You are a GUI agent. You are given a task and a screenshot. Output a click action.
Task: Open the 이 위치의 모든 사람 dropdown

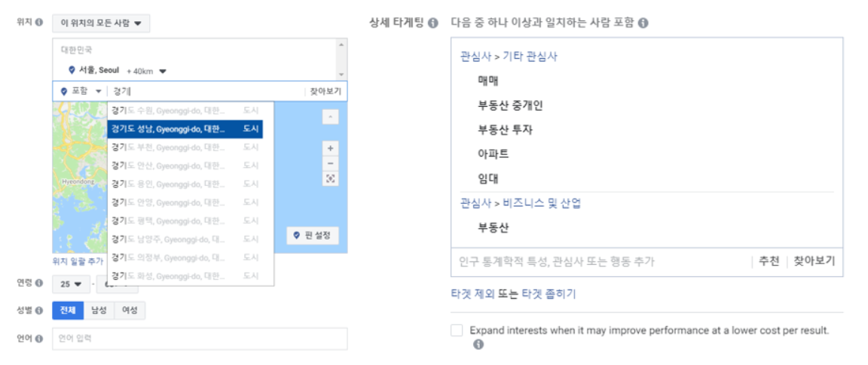(101, 23)
